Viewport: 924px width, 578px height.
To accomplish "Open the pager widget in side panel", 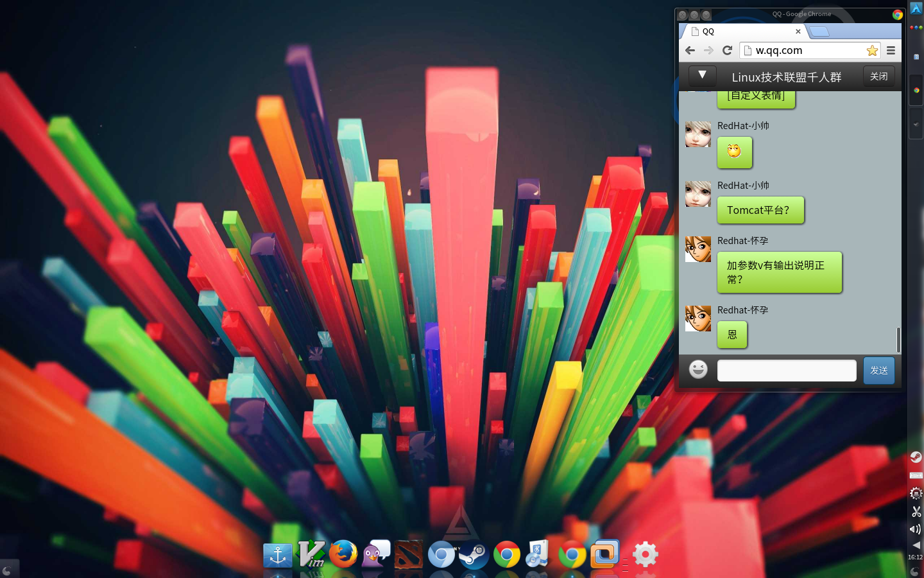I will (916, 57).
